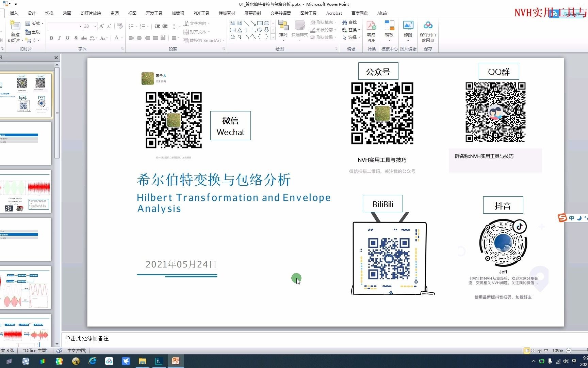Open line spacing options
588x368 pixels.
176,26
